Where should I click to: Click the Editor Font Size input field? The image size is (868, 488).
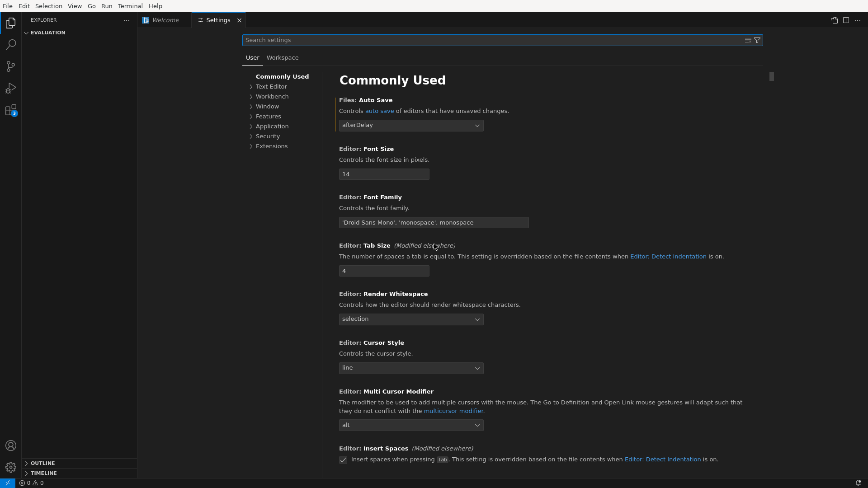[x=385, y=174]
